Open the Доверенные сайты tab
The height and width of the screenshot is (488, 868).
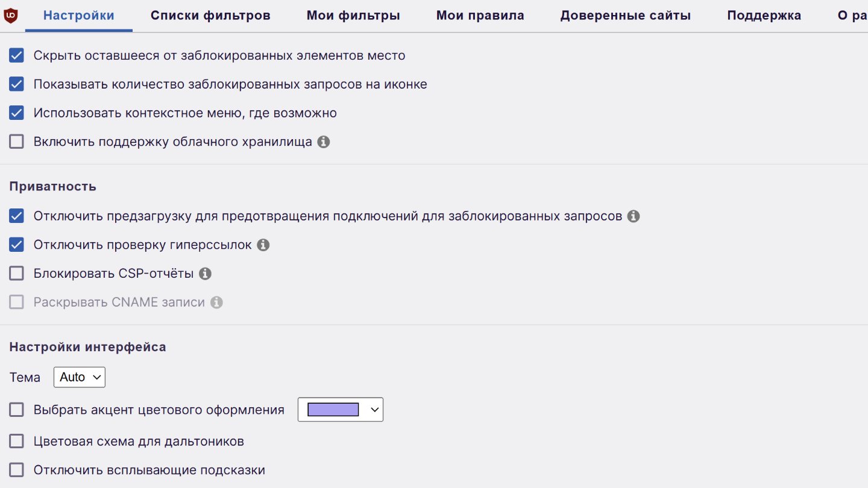pyautogui.click(x=626, y=16)
